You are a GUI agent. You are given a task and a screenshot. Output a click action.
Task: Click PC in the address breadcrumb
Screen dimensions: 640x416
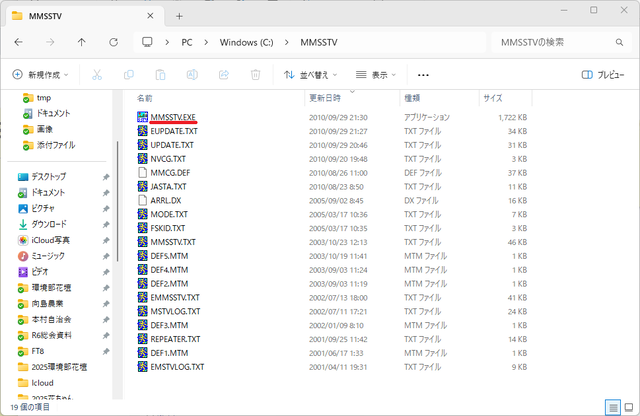187,42
